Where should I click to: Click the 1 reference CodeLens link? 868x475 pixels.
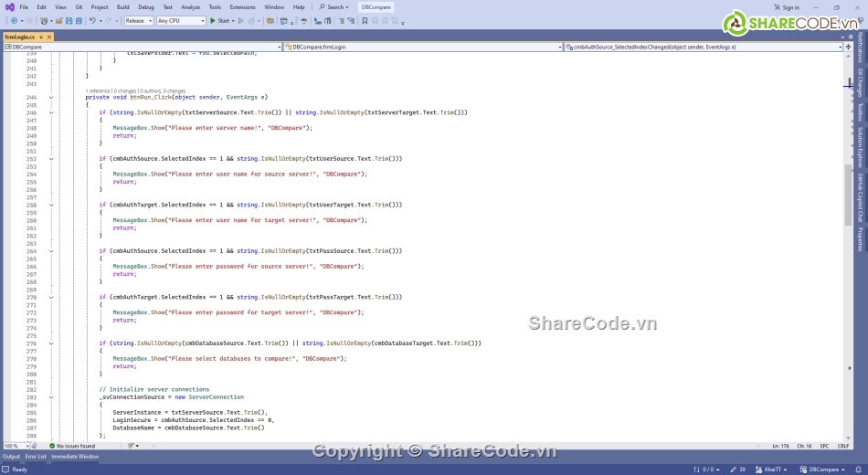point(98,90)
